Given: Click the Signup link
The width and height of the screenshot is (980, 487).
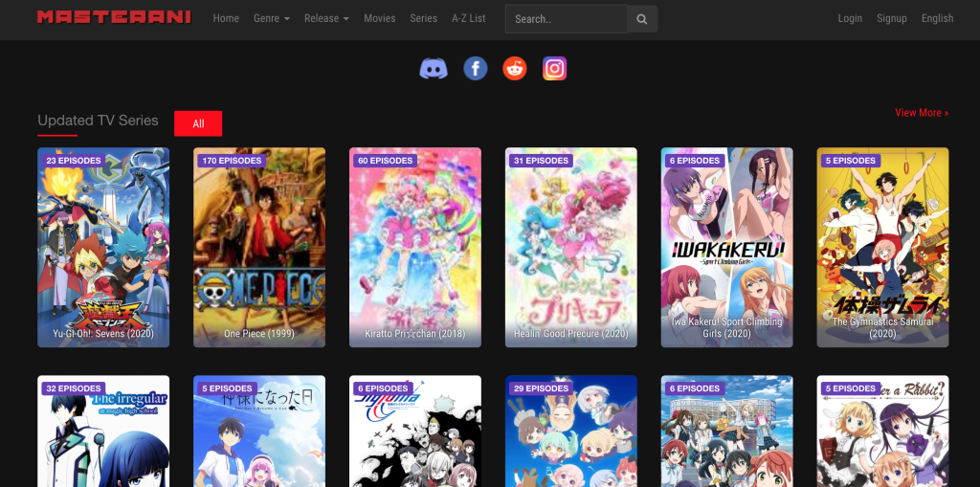Looking at the screenshot, I should 891,19.
